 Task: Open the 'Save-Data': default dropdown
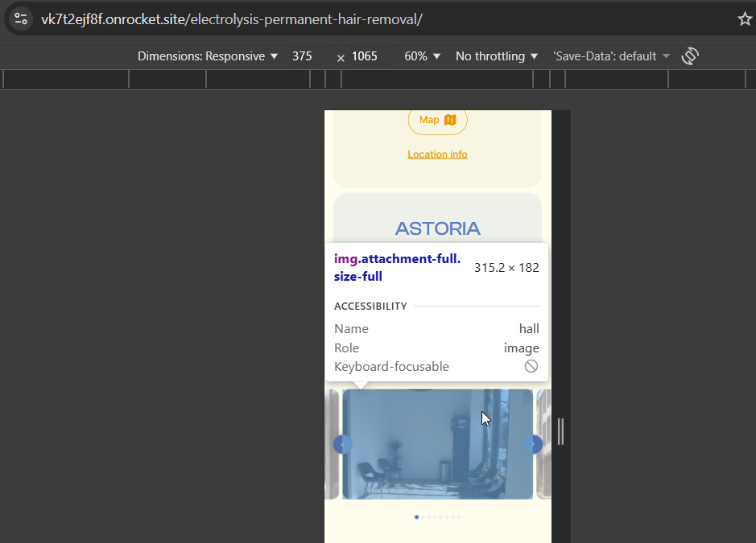tap(611, 56)
